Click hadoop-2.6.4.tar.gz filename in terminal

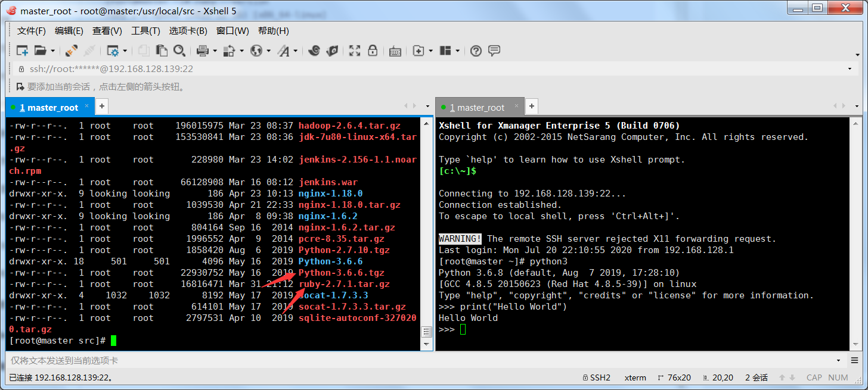coord(349,126)
